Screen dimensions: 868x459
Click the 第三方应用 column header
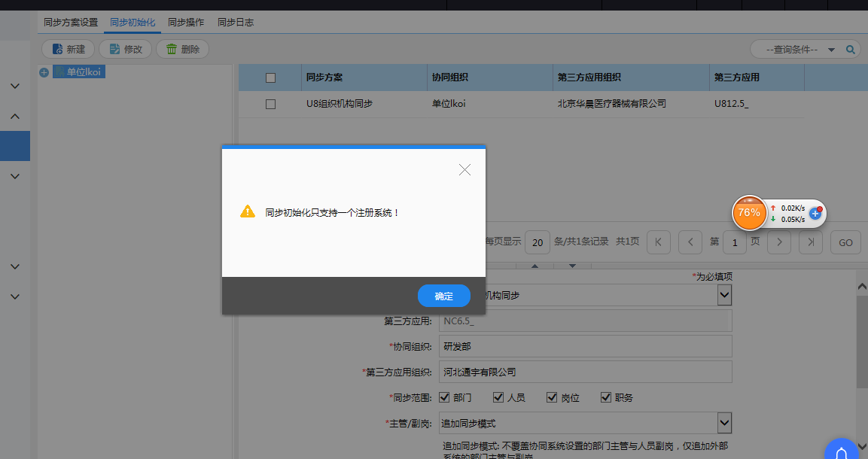point(757,78)
